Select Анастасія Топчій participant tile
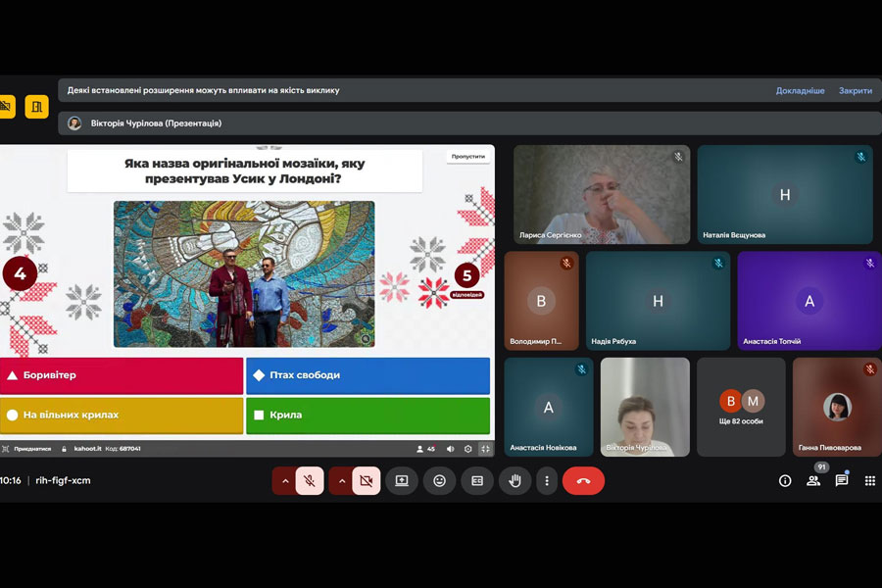Screen dimensions: 882x588 click(x=809, y=301)
